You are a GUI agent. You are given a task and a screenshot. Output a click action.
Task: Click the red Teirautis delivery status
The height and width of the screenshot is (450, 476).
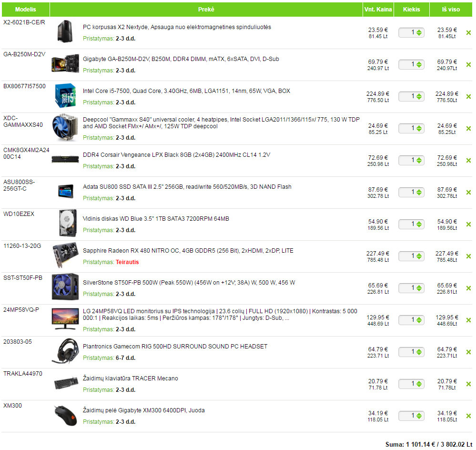click(127, 262)
